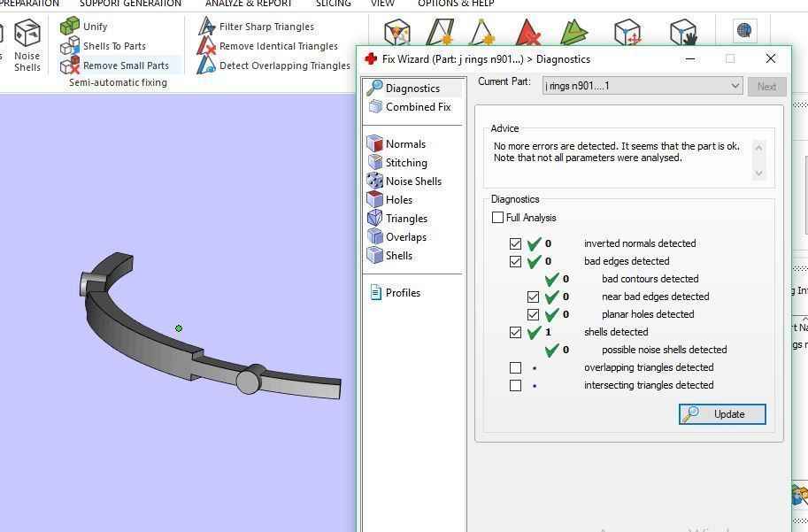808x532 pixels.
Task: Toggle near bad edges detected checkbox
Action: click(533, 297)
